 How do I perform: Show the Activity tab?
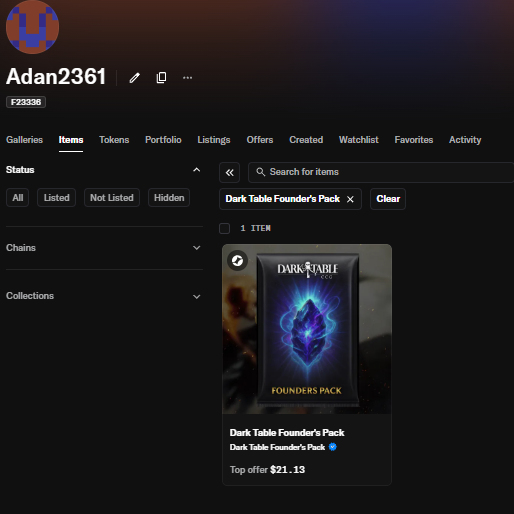tap(465, 140)
